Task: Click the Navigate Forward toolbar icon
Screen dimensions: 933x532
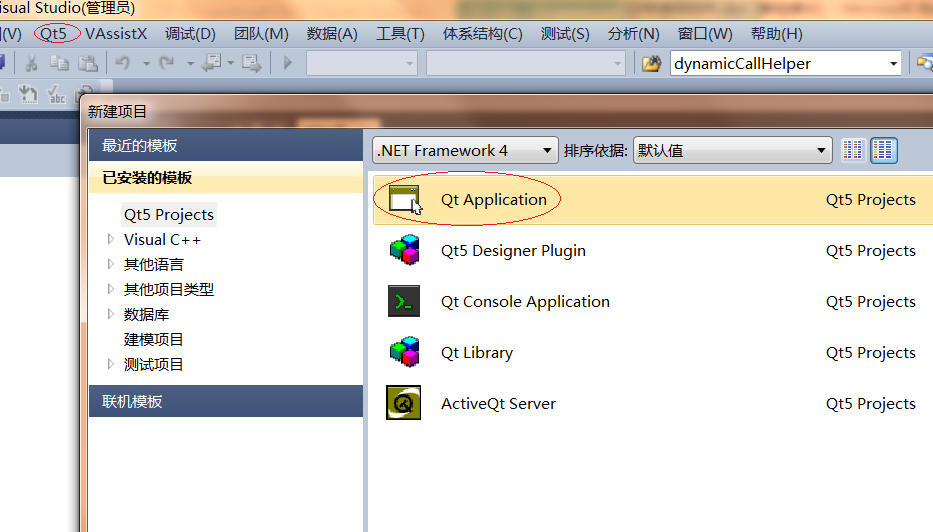Action: [x=251, y=63]
